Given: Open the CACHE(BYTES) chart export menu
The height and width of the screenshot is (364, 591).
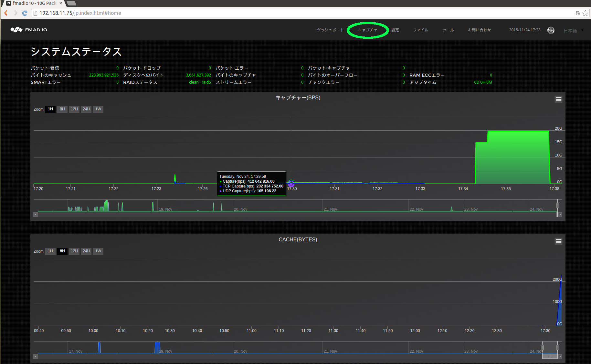Looking at the screenshot, I should point(558,241).
